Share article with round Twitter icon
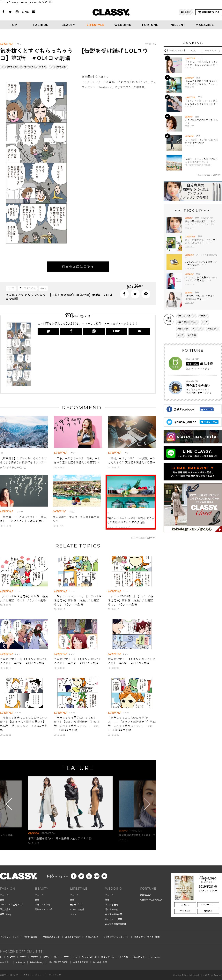222x980 pixels. click(x=135, y=294)
